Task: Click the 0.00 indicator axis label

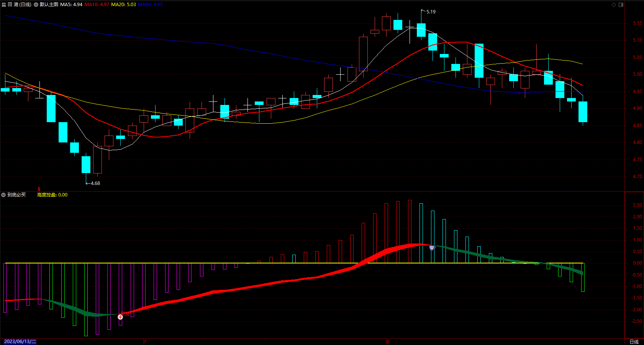Action: click(637, 263)
